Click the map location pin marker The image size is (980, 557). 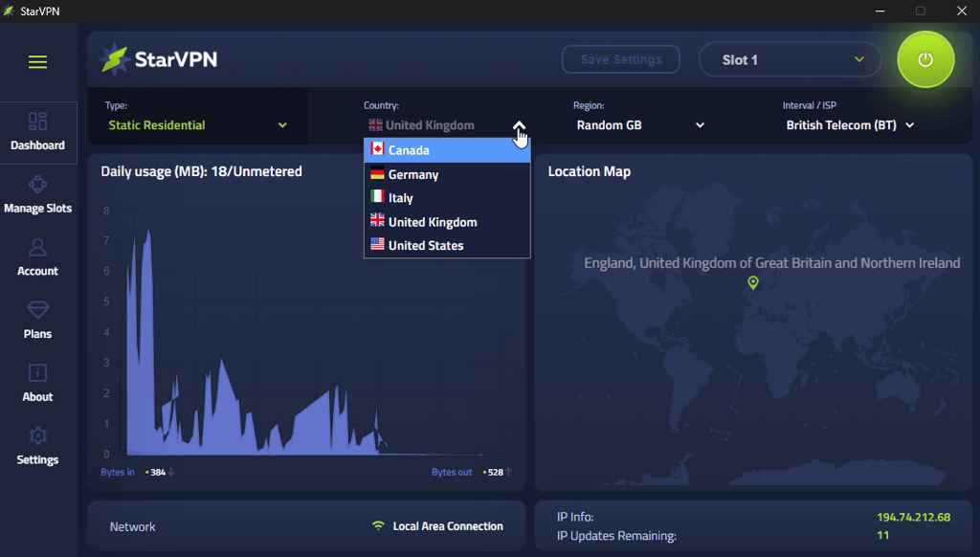click(x=753, y=282)
